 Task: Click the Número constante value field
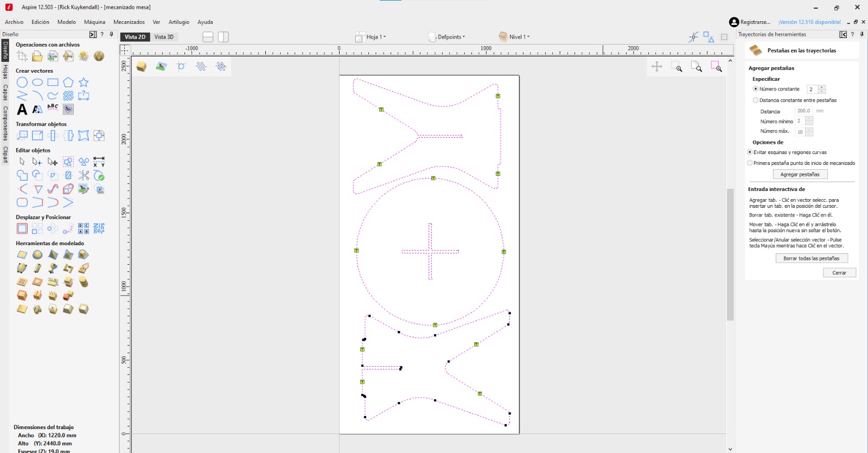click(812, 89)
